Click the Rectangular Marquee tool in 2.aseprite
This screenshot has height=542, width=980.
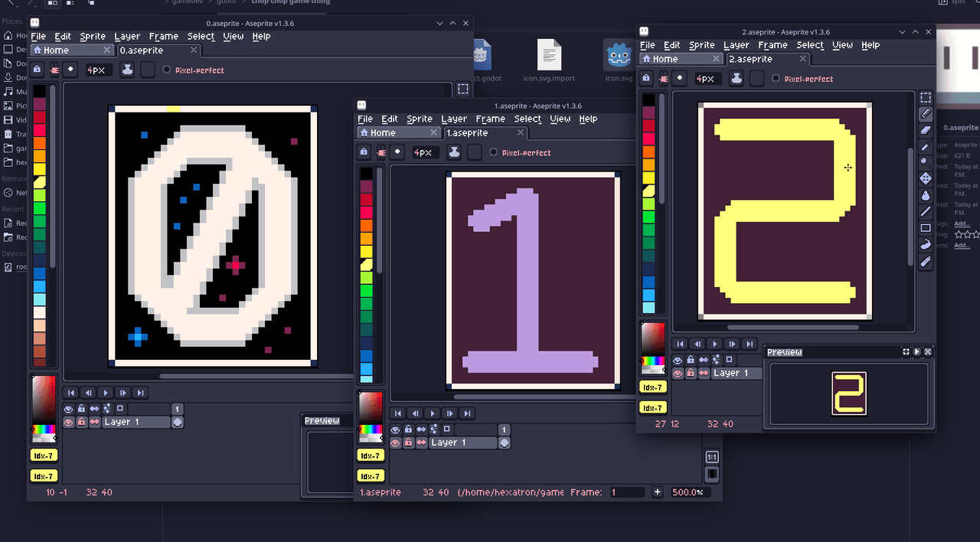point(926,97)
